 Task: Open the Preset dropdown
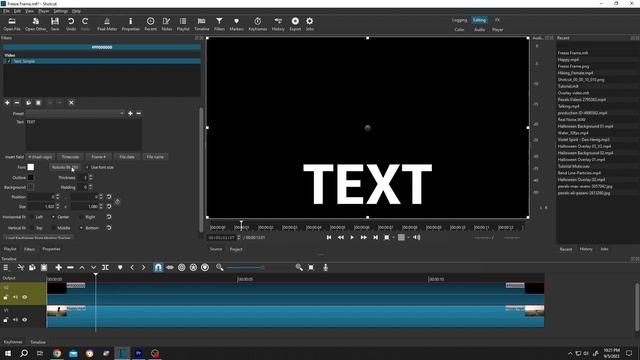75,113
